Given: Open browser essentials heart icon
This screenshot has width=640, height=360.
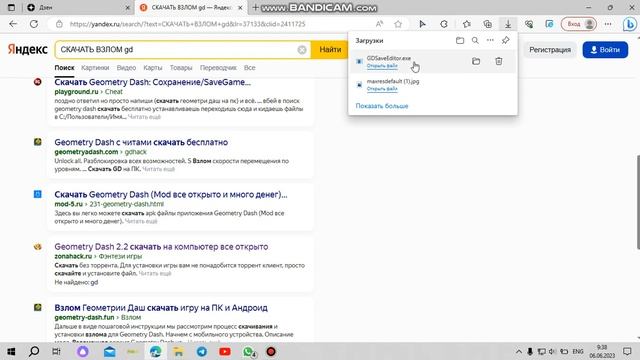Looking at the screenshot, I should tap(529, 24).
